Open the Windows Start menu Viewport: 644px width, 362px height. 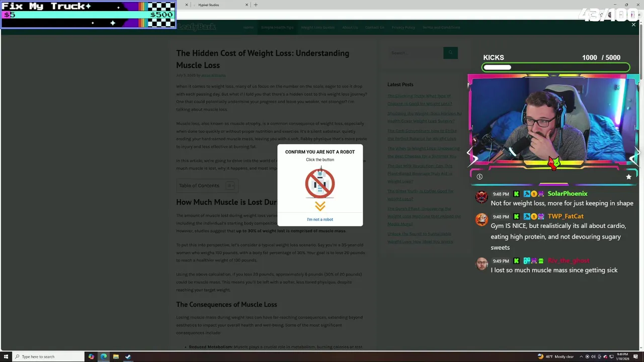point(6,356)
